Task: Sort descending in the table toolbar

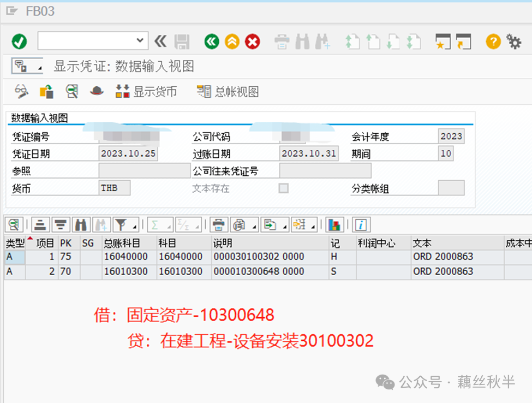Action: [61, 224]
